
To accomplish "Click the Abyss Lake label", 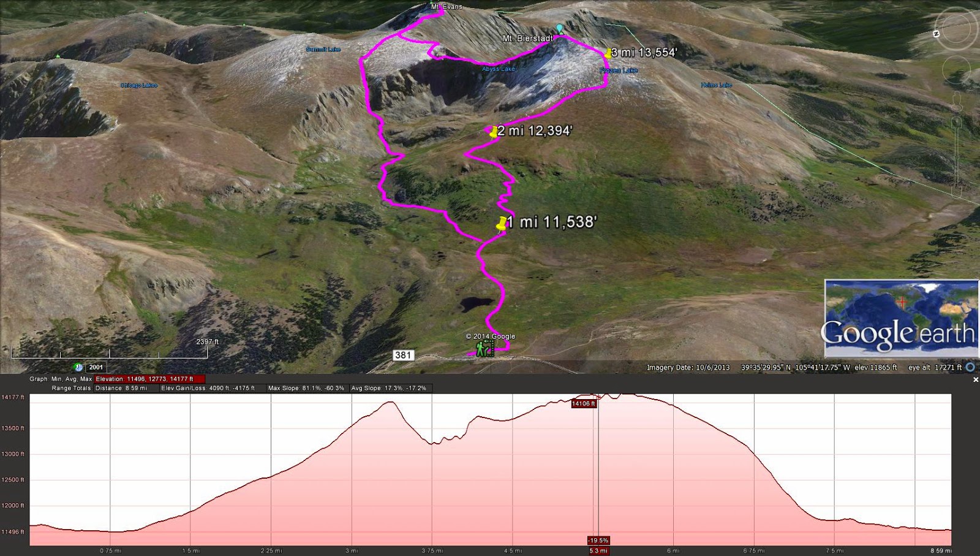I will (x=499, y=69).
